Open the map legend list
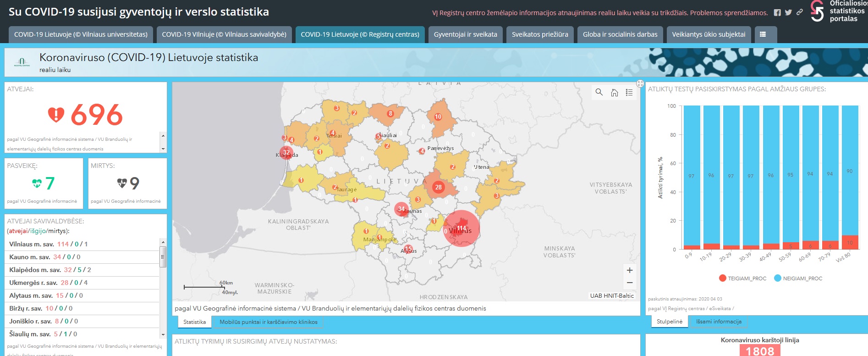 (x=629, y=93)
